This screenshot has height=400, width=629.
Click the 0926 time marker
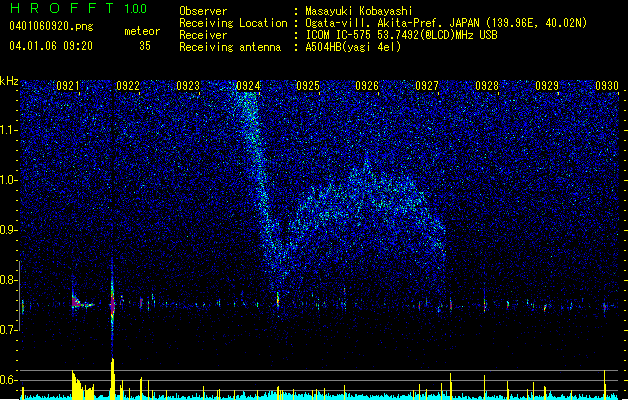tap(367, 86)
